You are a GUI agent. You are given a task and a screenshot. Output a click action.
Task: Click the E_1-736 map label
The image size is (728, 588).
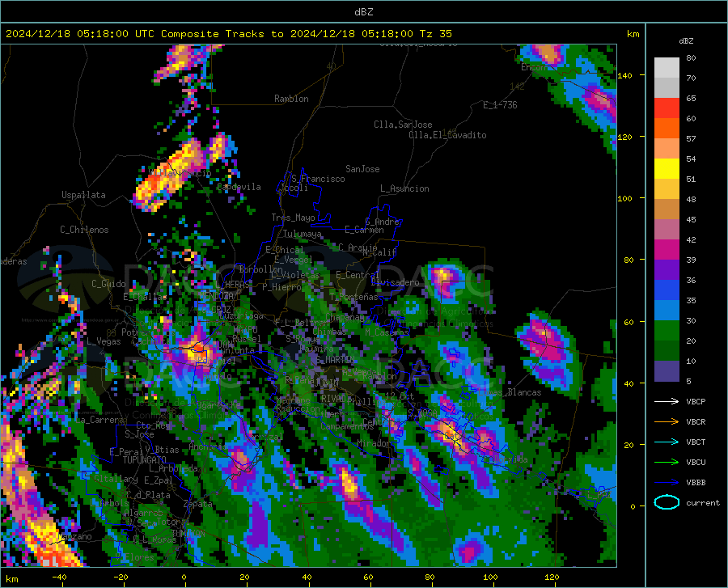click(x=500, y=105)
